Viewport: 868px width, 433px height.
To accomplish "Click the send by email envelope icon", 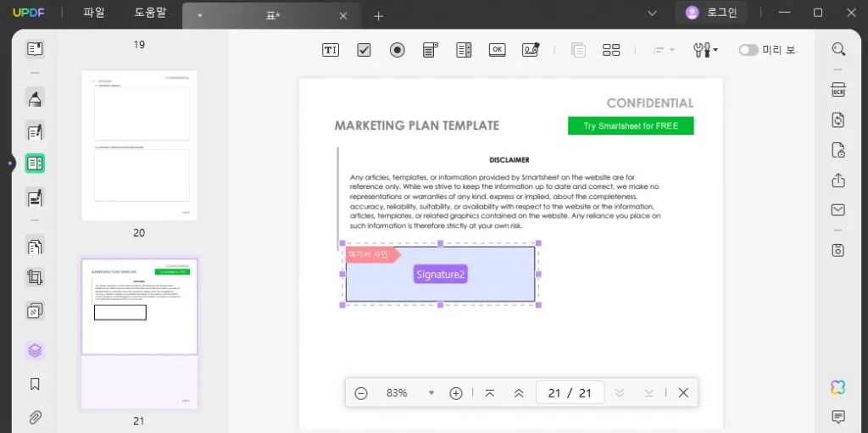I will coord(838,210).
